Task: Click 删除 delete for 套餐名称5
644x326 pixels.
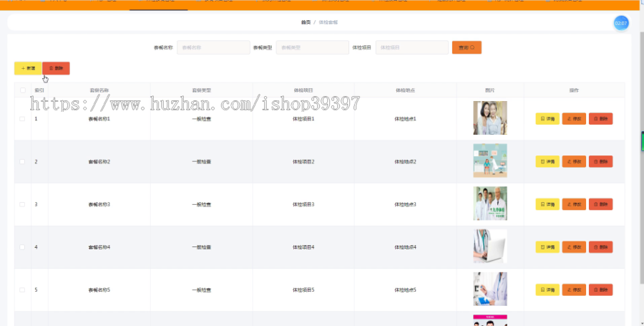Action: 600,290
